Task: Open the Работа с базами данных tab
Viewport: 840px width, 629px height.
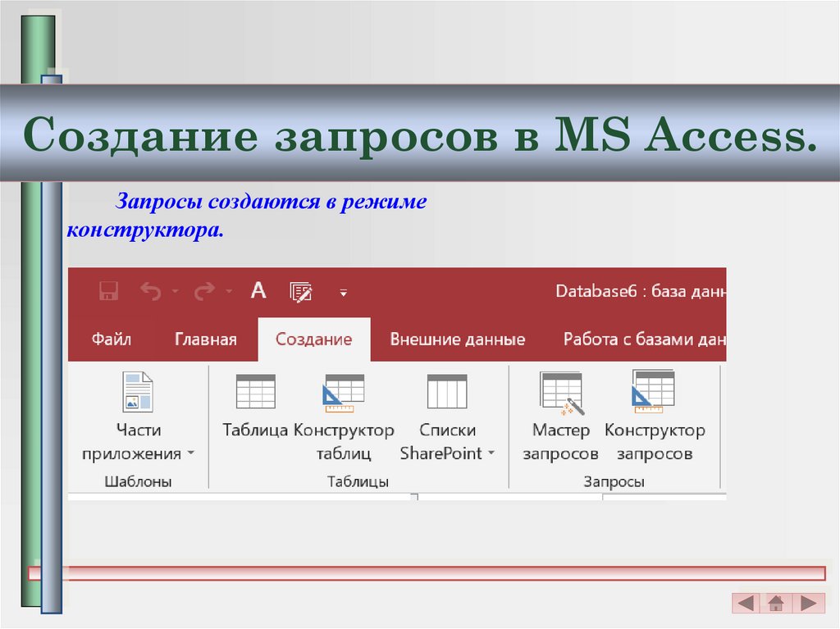Action: [647, 339]
